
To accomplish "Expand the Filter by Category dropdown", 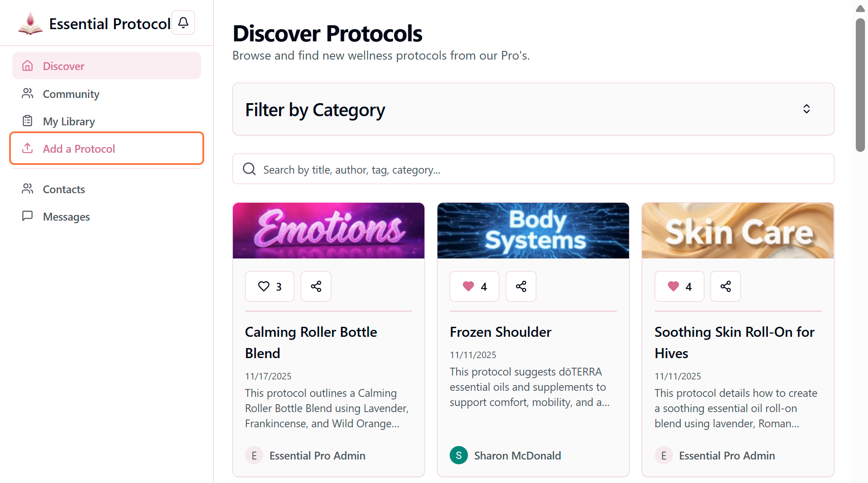I will pyautogui.click(x=533, y=109).
